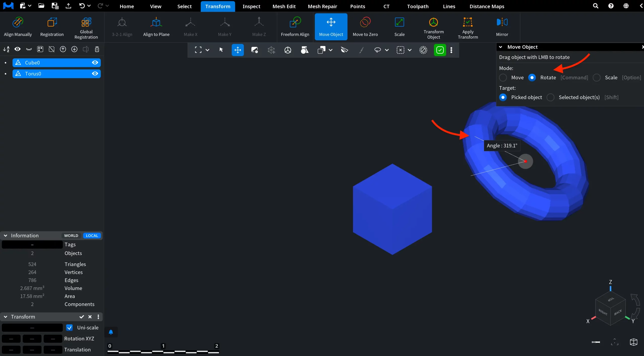Select the Move mode radio button
This screenshot has width=644, height=356.
pos(503,78)
